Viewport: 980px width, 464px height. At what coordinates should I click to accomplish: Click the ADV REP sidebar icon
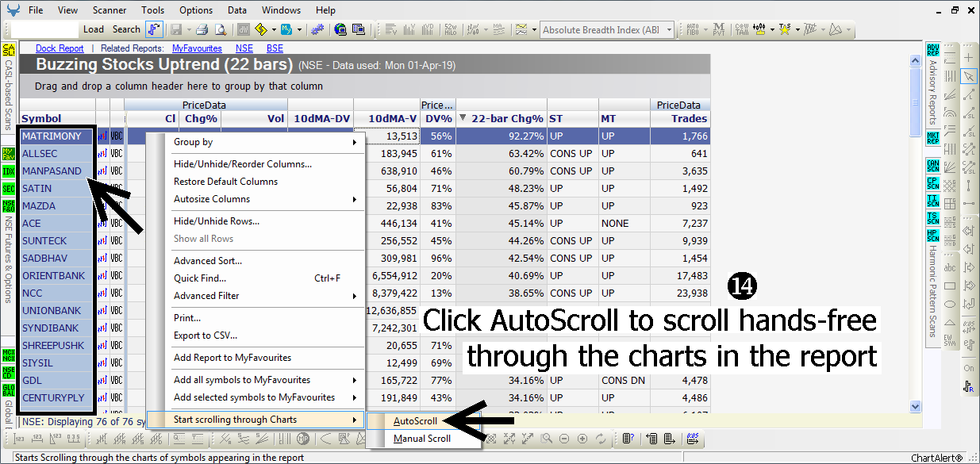point(932,50)
